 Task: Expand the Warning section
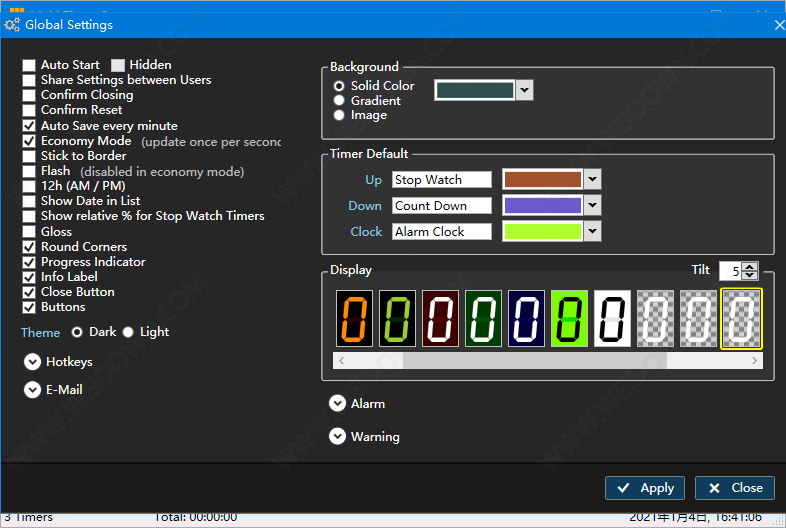337,436
